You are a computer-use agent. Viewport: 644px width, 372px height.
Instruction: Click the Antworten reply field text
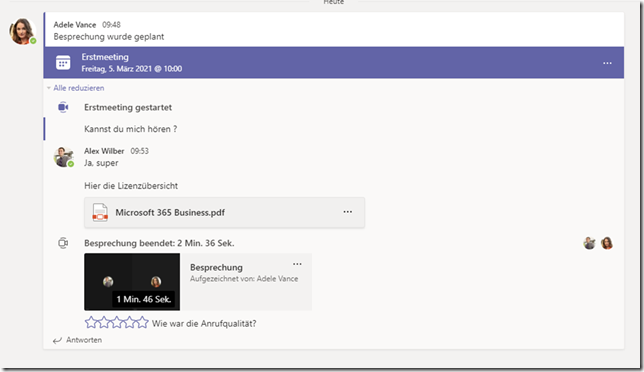point(84,340)
